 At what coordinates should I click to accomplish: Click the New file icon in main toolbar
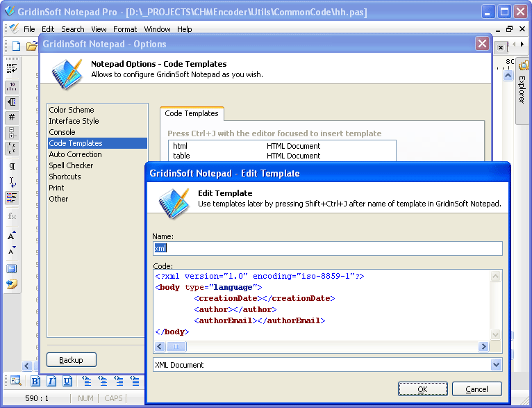click(16, 45)
